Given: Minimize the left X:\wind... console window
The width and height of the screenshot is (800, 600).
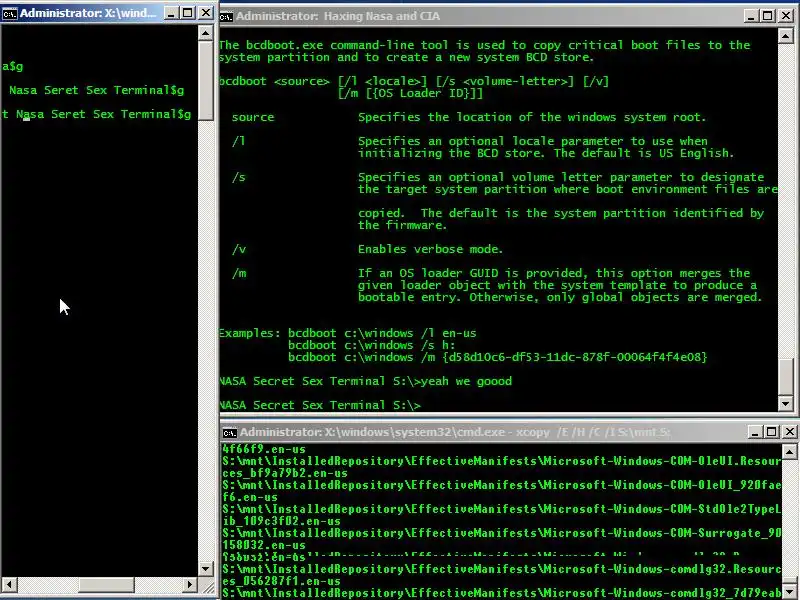Looking at the screenshot, I should [x=171, y=13].
